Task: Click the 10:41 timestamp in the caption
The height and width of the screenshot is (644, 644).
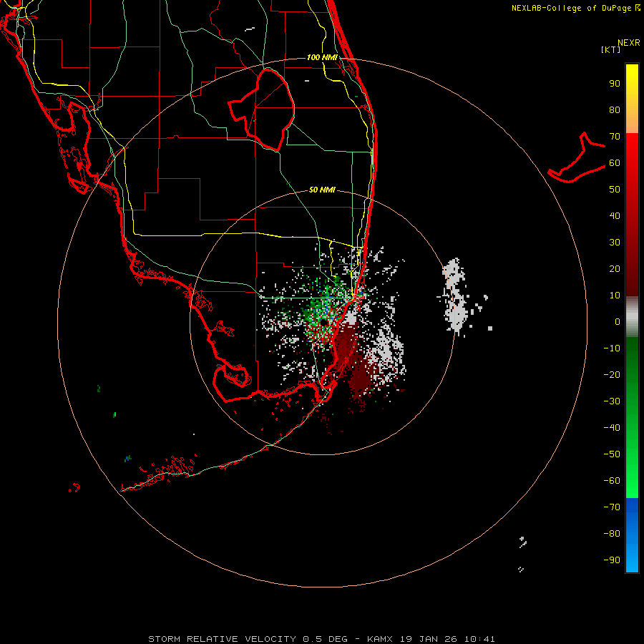Action: click(479, 639)
